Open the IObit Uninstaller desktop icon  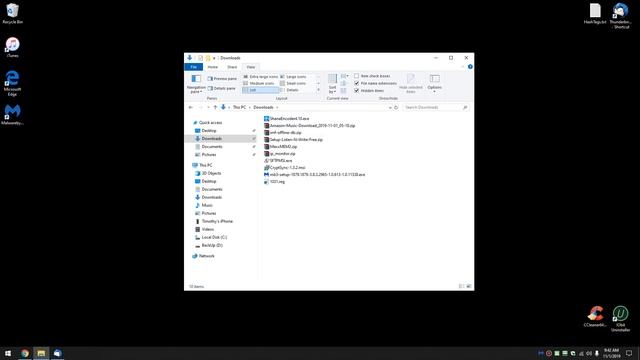click(620, 319)
